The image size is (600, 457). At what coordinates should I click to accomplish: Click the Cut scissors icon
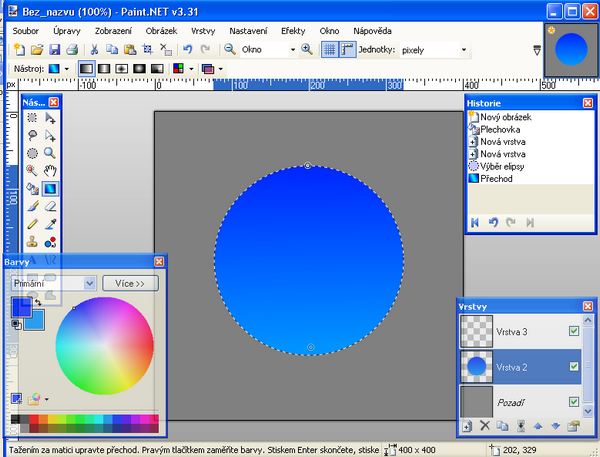94,49
